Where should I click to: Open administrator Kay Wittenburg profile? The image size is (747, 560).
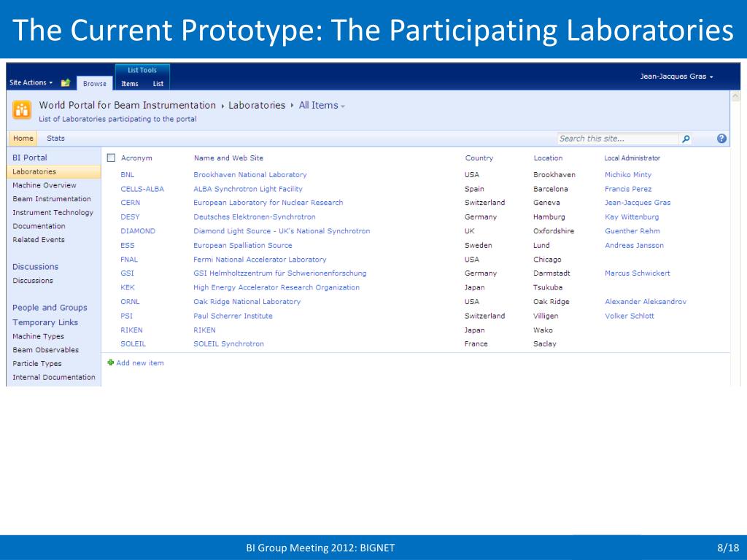click(632, 217)
